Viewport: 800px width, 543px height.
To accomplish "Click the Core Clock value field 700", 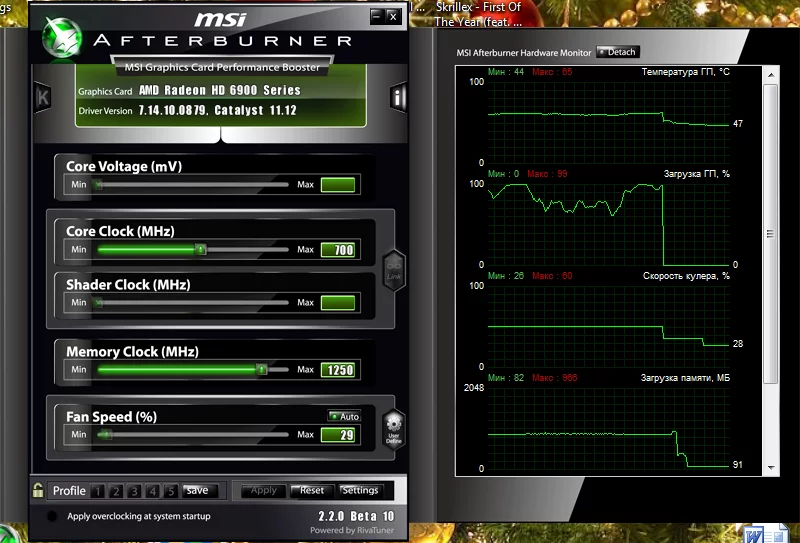I will (338, 250).
